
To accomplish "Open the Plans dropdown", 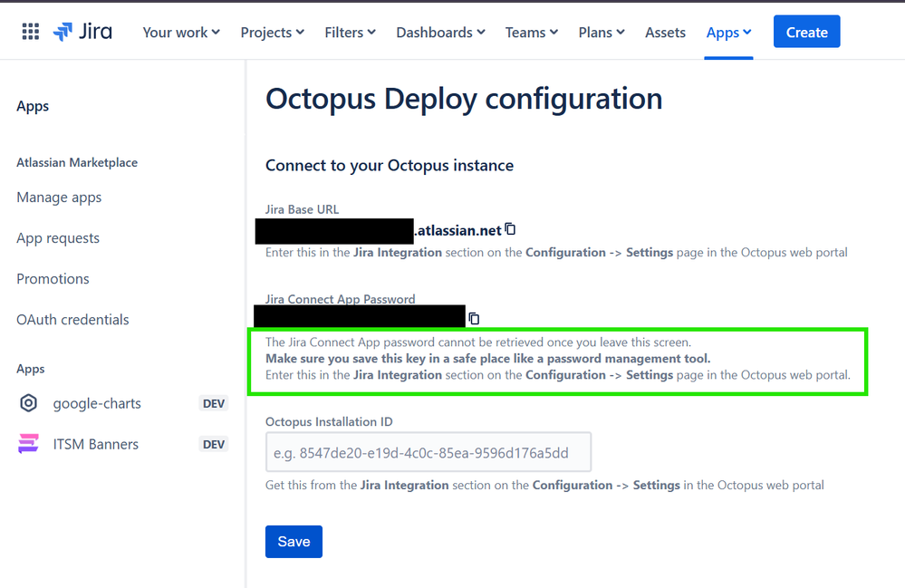I will click(x=602, y=33).
